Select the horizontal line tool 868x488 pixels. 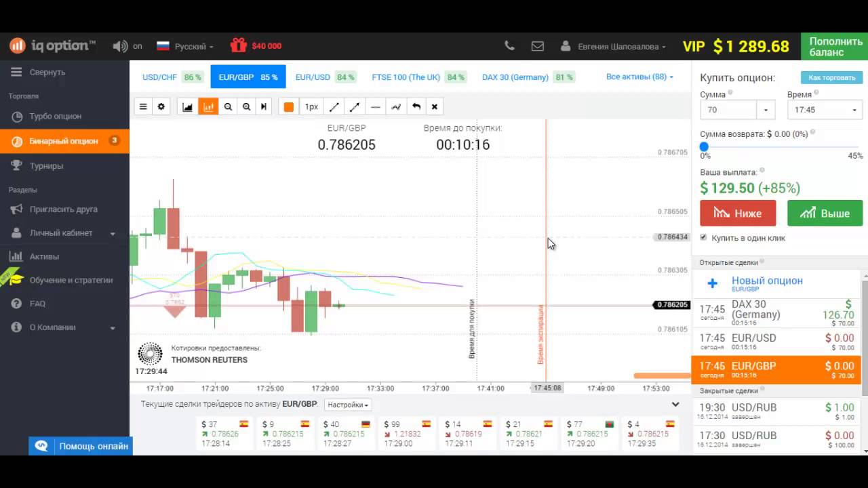click(375, 106)
